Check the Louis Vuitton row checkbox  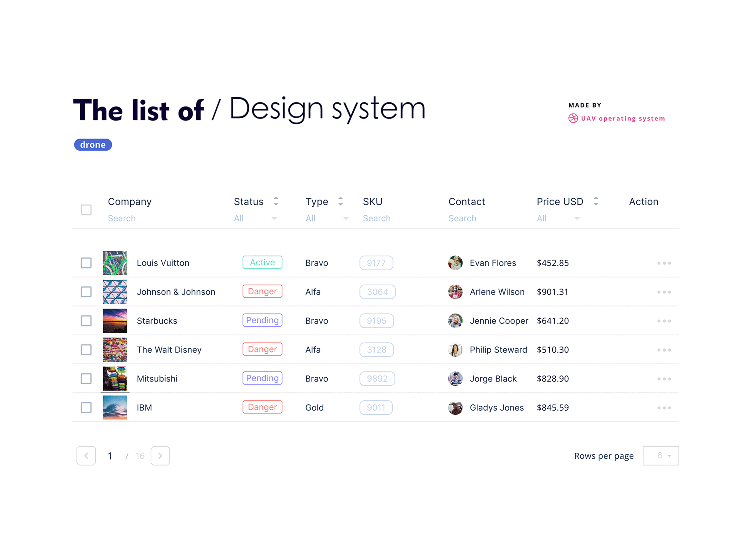click(x=86, y=263)
